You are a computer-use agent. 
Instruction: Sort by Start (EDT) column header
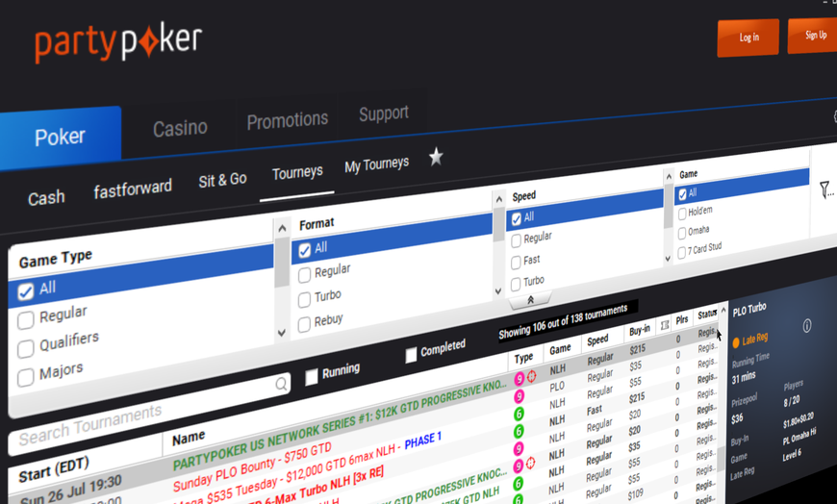[x=54, y=469]
